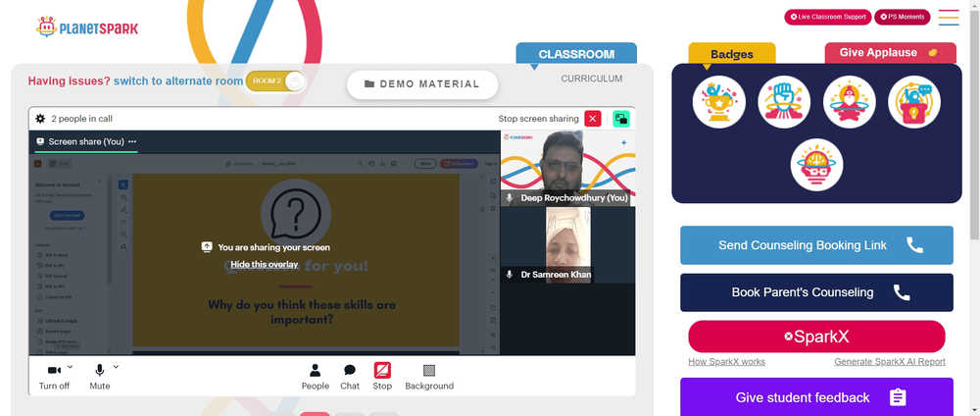Click Send Counseling Booking Link

816,245
